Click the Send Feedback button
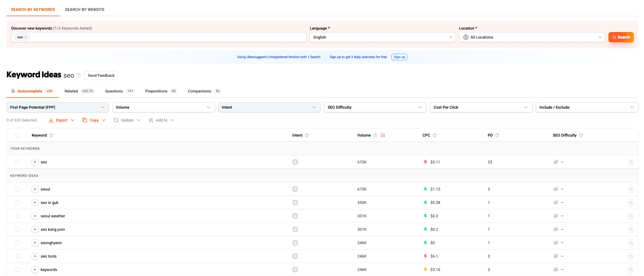This screenshot has width=644, height=276. (x=101, y=75)
